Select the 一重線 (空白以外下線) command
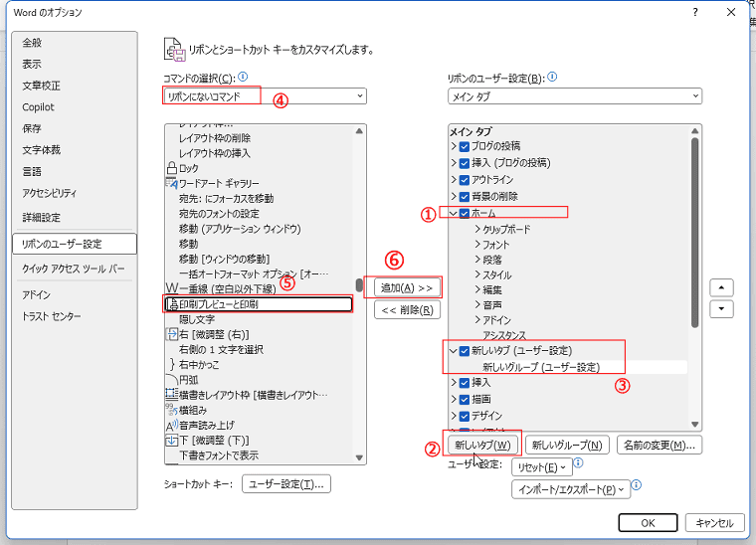Viewport: 756px width, 545px height. click(227, 288)
